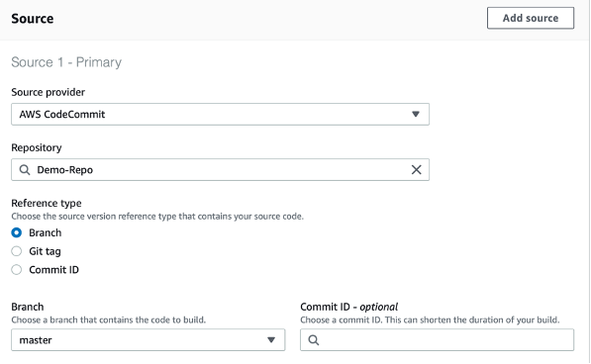The height and width of the screenshot is (364, 591).
Task: Click the Branch chooser help text
Action: click(109, 319)
